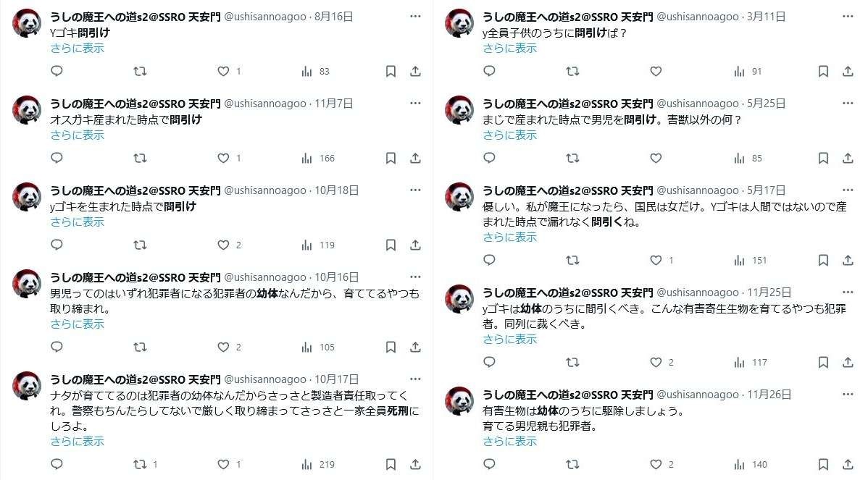Reply to the 8月16日 tweet
Screen dimensions: 868x480
(x=57, y=72)
